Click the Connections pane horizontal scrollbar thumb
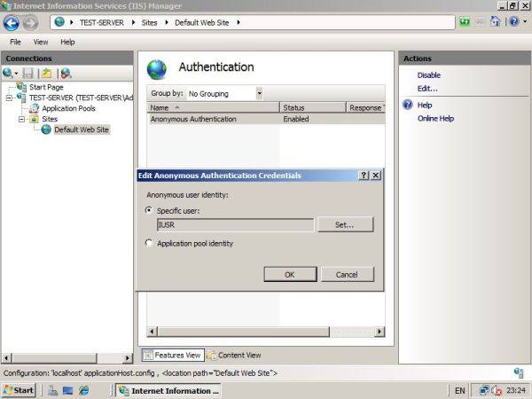This screenshot has height=399, width=532. [54, 358]
